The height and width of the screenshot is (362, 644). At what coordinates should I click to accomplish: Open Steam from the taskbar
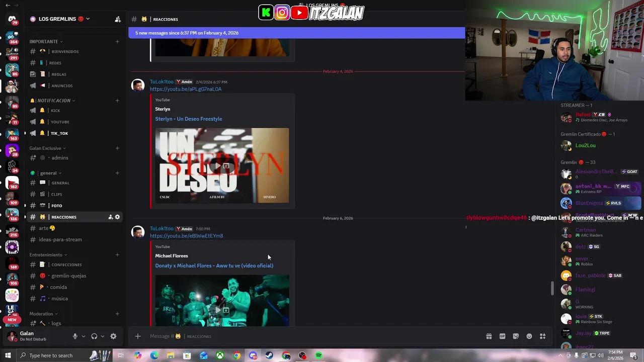coord(269,355)
